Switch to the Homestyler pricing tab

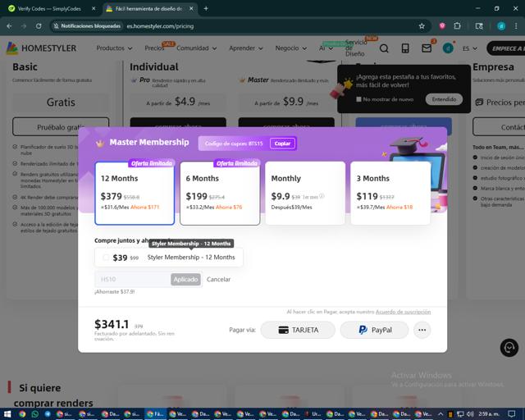pos(148,9)
